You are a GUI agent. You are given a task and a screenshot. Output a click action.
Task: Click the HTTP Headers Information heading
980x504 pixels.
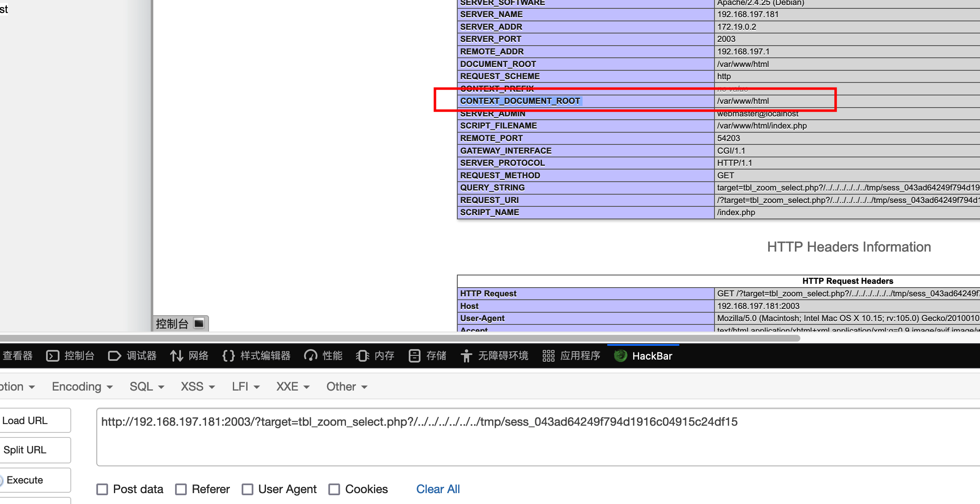tap(849, 247)
